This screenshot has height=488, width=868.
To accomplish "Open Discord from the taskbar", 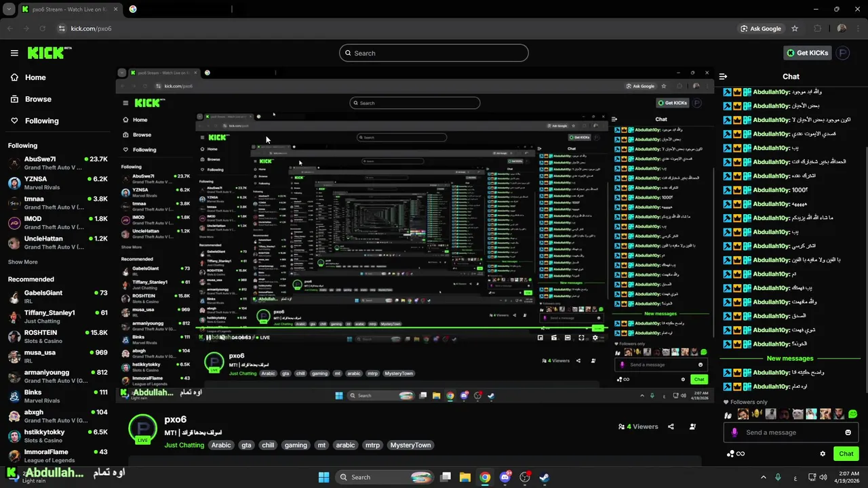I will (x=505, y=477).
